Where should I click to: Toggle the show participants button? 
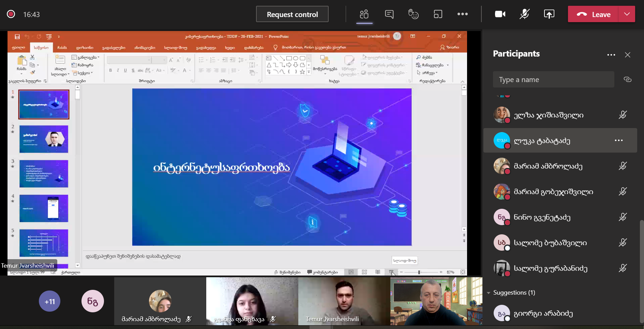(x=364, y=14)
